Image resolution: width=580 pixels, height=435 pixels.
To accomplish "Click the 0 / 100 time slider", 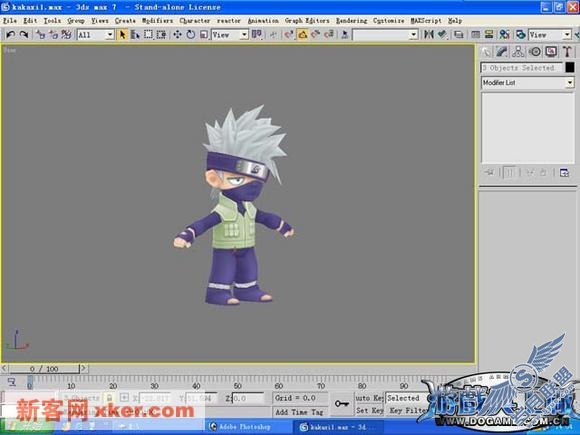I will pyautogui.click(x=44, y=369).
